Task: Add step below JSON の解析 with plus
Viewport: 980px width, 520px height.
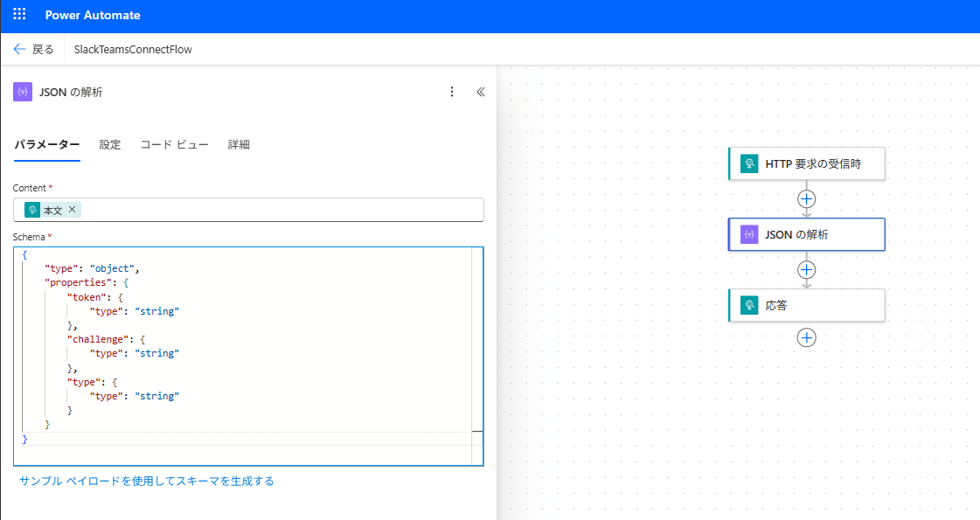Action: 807,269
